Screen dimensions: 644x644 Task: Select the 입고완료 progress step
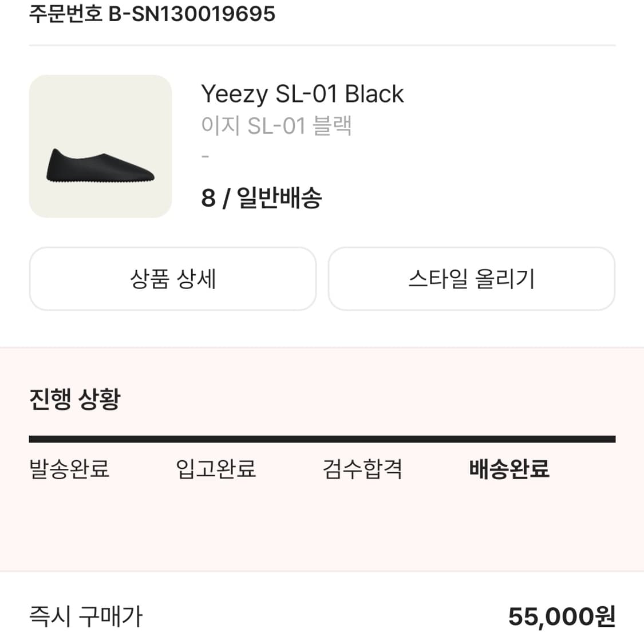(x=216, y=469)
